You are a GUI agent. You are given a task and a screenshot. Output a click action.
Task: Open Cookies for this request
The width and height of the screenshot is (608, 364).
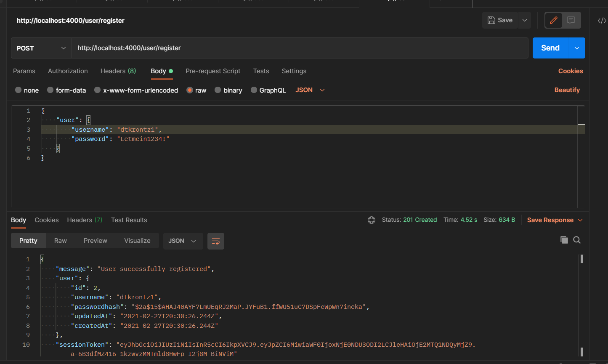[x=571, y=71]
